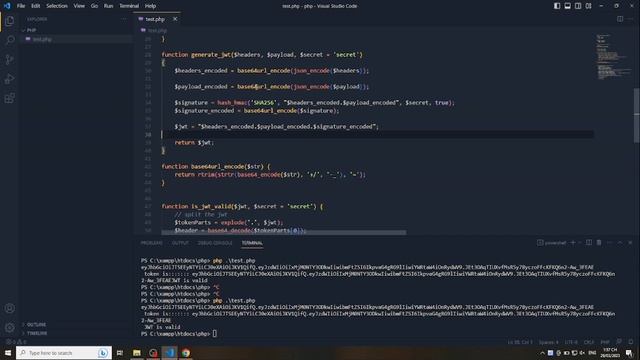Viewport: 640px width, 360px height.
Task: Open Task View from the taskbar
Action: tap(120, 353)
